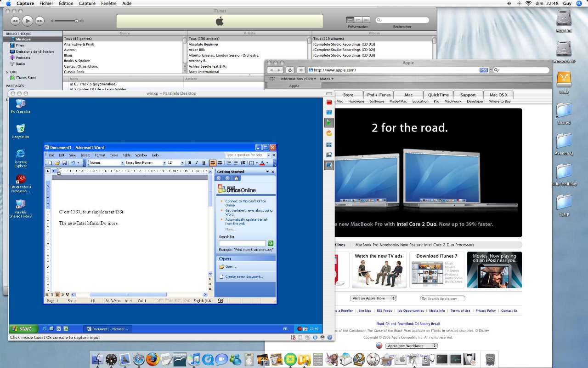Click 'Connect to Microsoft Office Online' link

click(x=245, y=203)
